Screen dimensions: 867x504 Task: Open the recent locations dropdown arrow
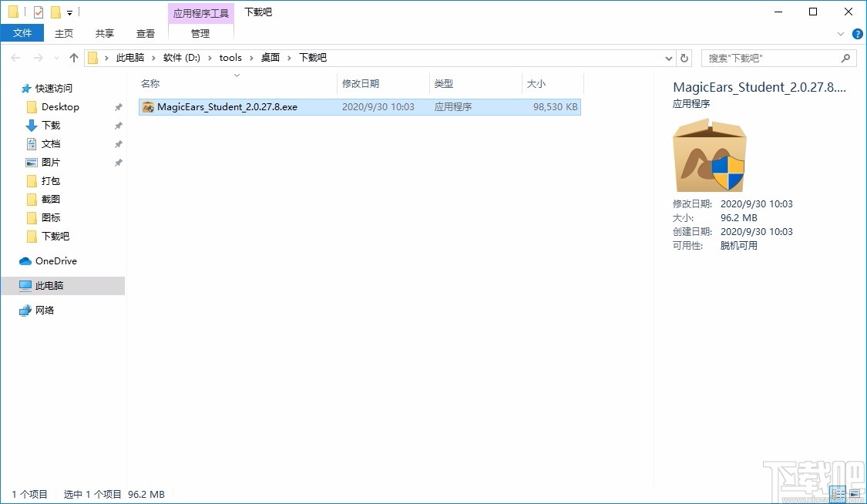pyautogui.click(x=56, y=58)
